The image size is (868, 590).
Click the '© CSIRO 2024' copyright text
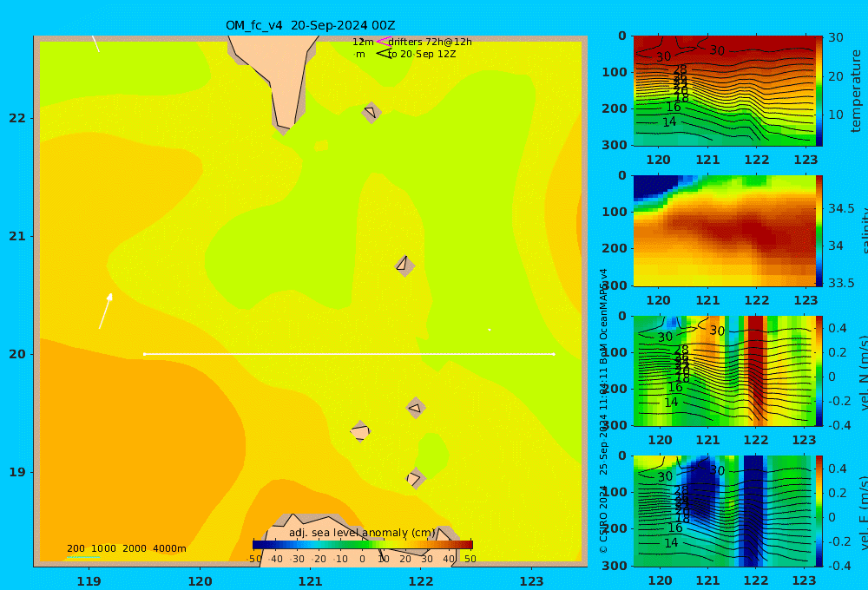[603, 520]
